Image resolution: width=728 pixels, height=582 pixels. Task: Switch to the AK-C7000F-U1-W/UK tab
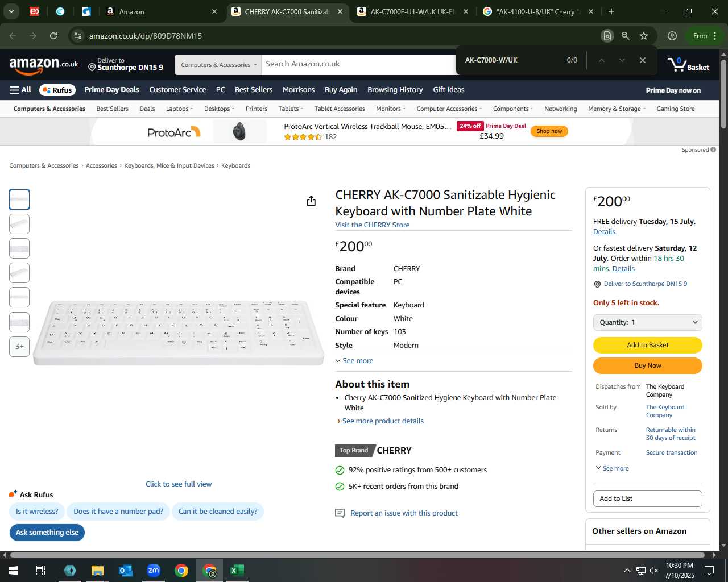413,11
